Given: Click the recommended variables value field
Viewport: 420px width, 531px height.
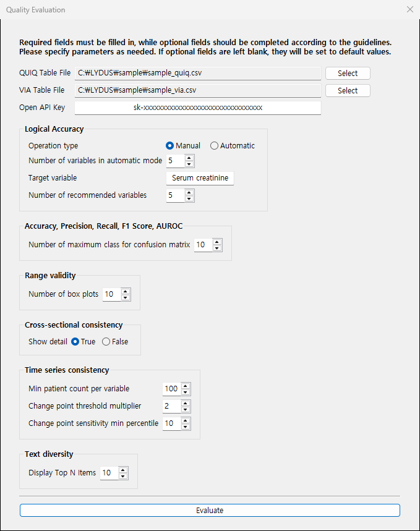Looking at the screenshot, I should coord(176,195).
